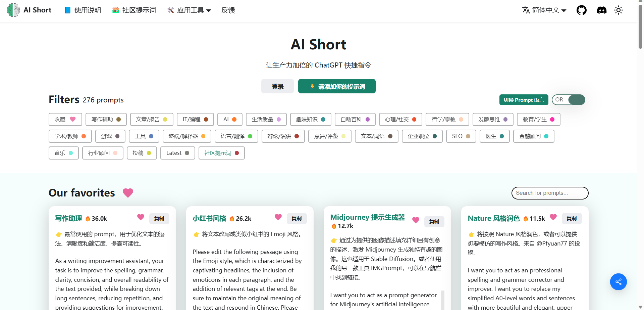Click the book icon beside 使用说明
This screenshot has width=644, height=310.
coord(68,10)
